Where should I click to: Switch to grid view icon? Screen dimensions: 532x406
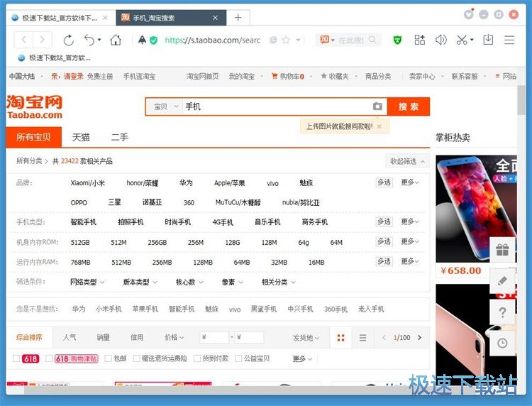[x=340, y=337]
